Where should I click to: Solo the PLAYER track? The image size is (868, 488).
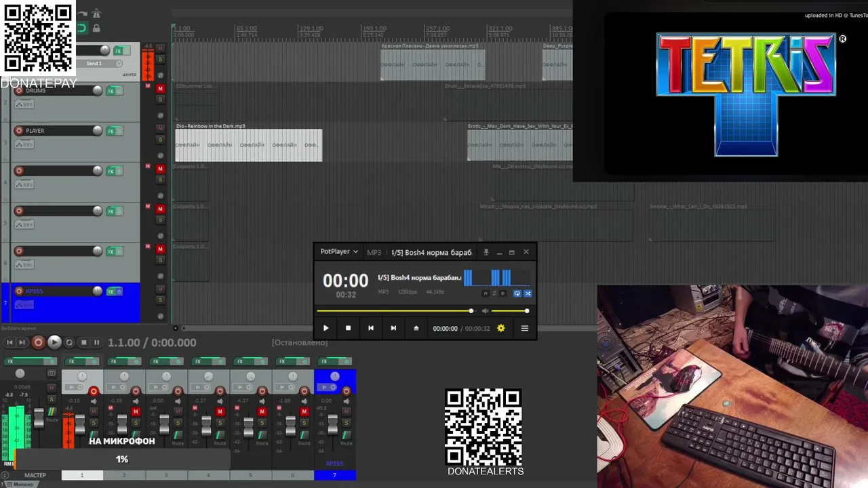(x=161, y=140)
